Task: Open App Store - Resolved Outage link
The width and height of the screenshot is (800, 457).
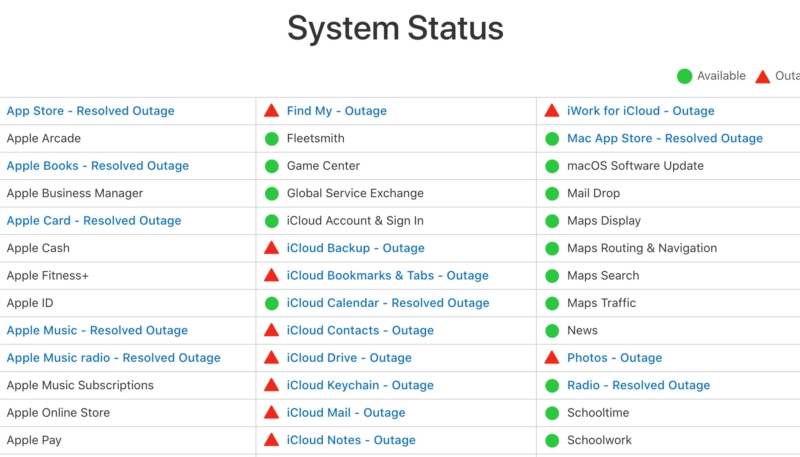Action: pyautogui.click(x=90, y=111)
